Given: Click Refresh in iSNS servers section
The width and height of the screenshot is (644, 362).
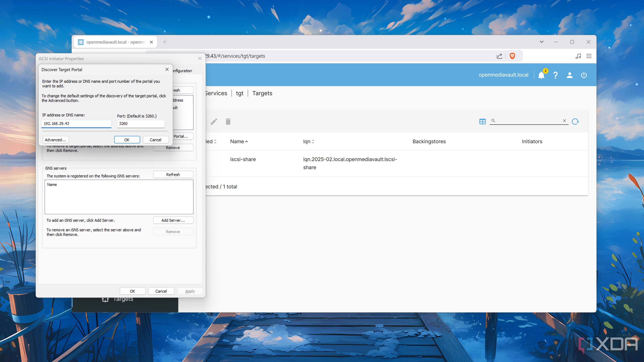Looking at the screenshot, I should (173, 174).
